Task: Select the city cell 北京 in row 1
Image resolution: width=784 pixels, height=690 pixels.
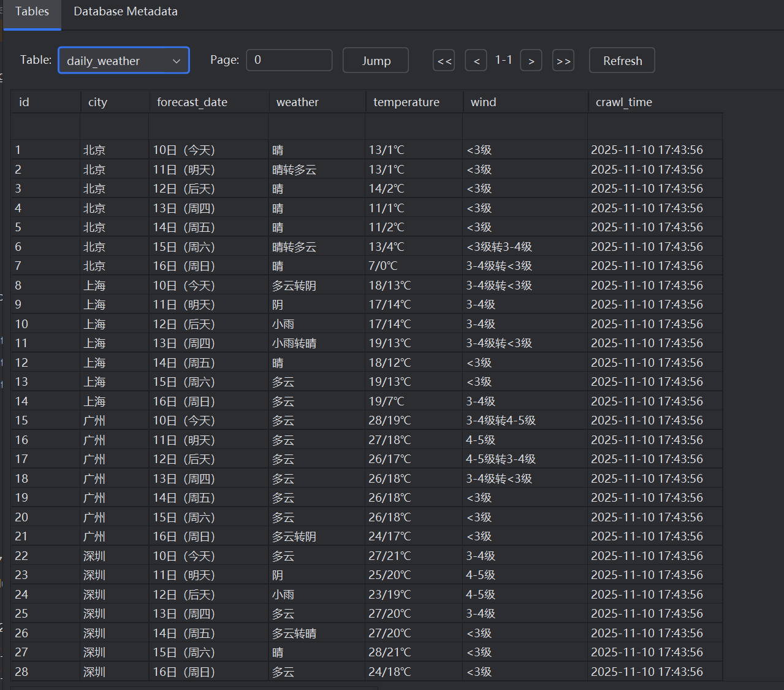Action: [115, 150]
